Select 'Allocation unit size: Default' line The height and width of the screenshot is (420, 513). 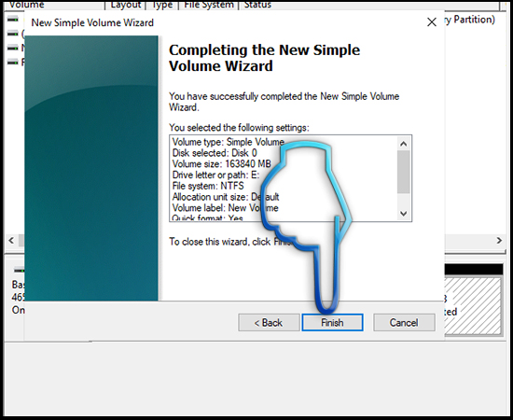click(226, 197)
